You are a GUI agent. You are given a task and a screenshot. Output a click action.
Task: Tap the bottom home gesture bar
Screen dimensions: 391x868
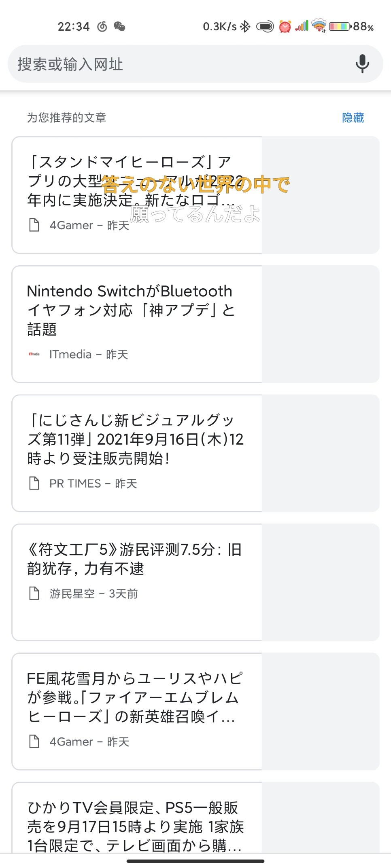pos(195,861)
